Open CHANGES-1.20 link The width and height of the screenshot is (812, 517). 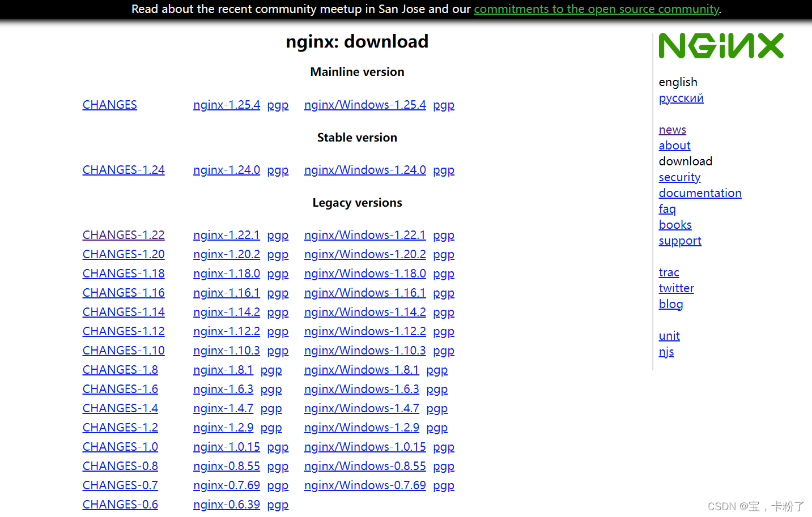pyautogui.click(x=124, y=254)
